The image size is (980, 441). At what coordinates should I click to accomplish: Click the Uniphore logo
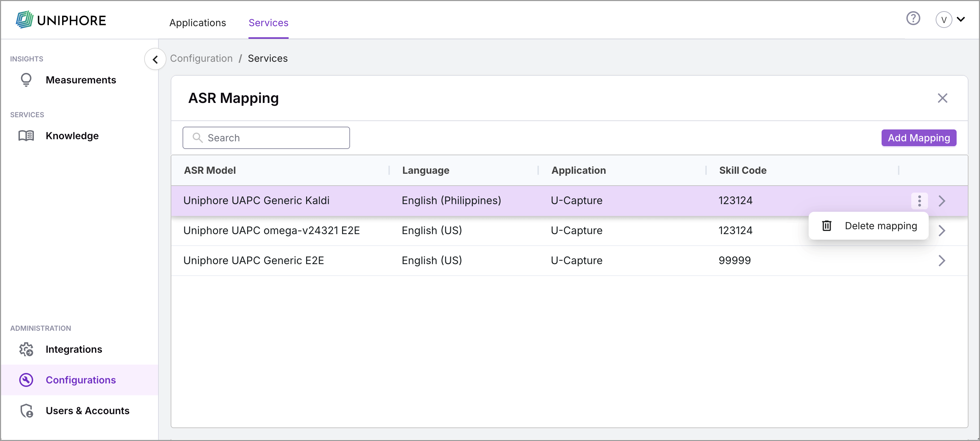pos(61,20)
